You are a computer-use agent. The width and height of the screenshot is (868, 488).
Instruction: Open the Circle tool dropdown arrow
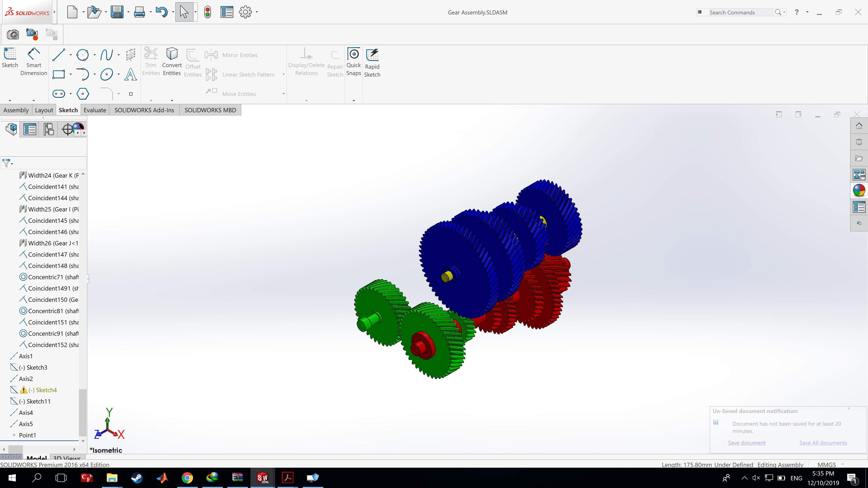coord(94,55)
